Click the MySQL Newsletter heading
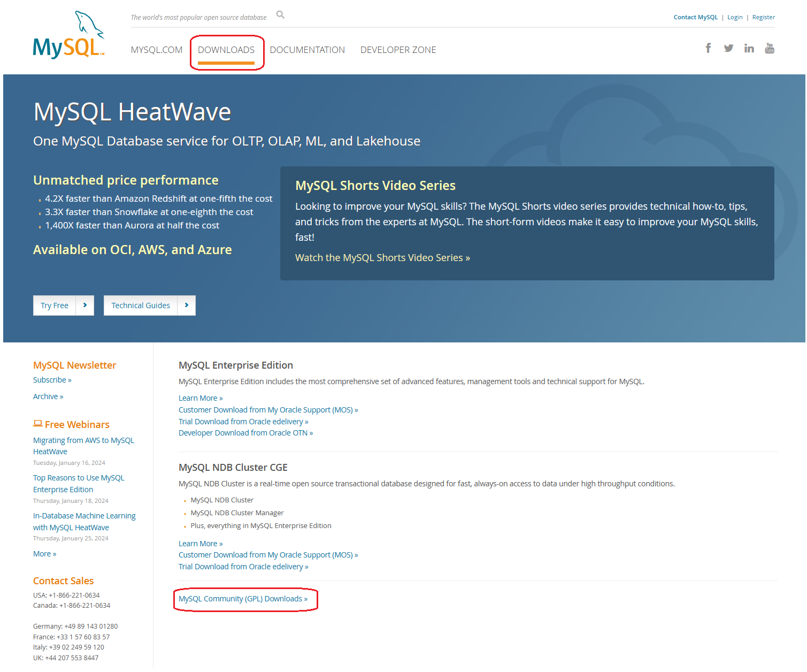 click(75, 365)
